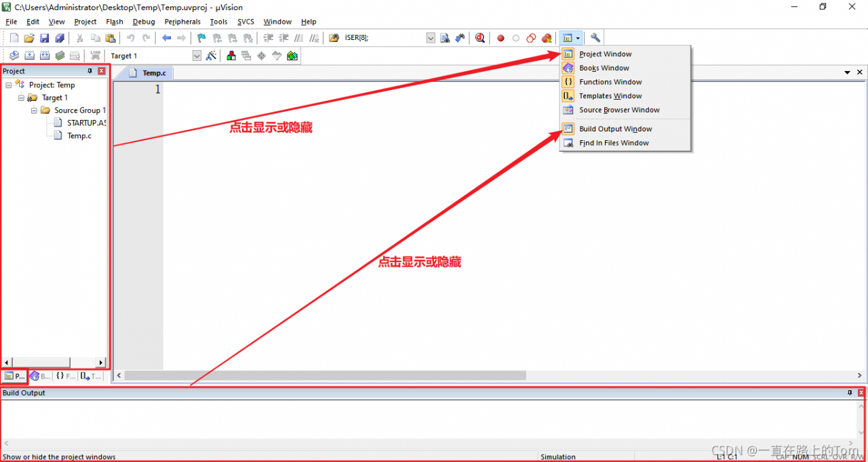
Task: Pin the Project panel with pushpin
Action: coord(90,71)
